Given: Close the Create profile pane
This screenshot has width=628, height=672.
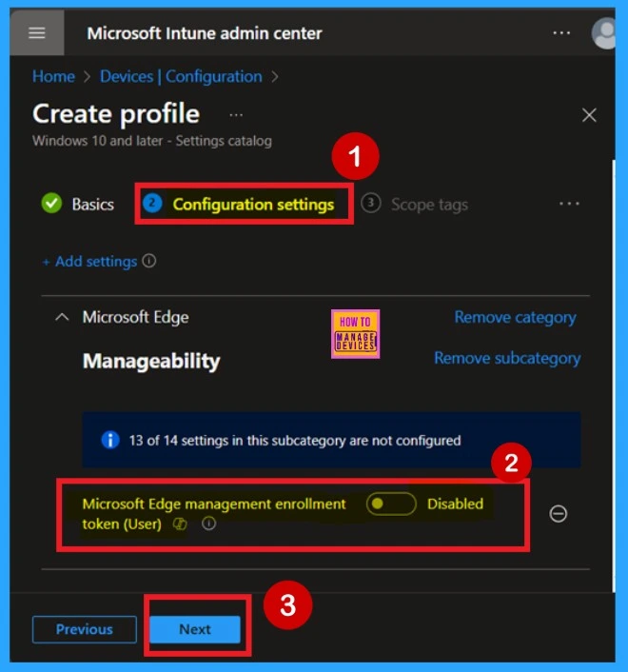Looking at the screenshot, I should (x=589, y=115).
